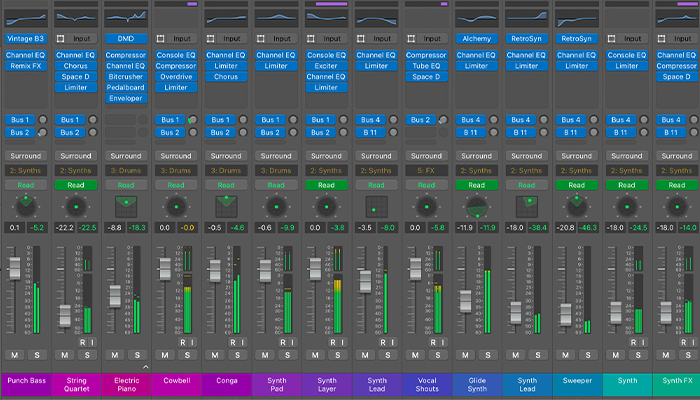700x400 pixels.
Task: Click the volume fader on Electric Piano
Action: pyautogui.click(x=115, y=296)
